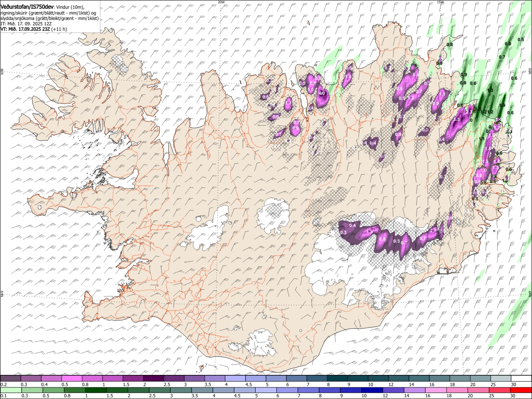Image resolution: width=532 pixels, height=399 pixels.
Task: Pick pure red lower legend swatch starting at 30
Action: point(520,390)
